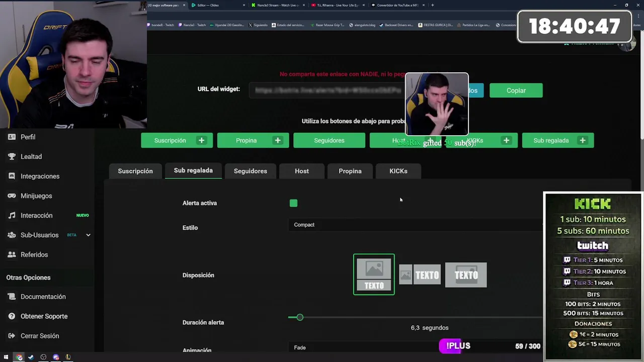Image resolution: width=644 pixels, height=362 pixels.
Task: Click the Referidos sidebar label
Action: pos(34,254)
